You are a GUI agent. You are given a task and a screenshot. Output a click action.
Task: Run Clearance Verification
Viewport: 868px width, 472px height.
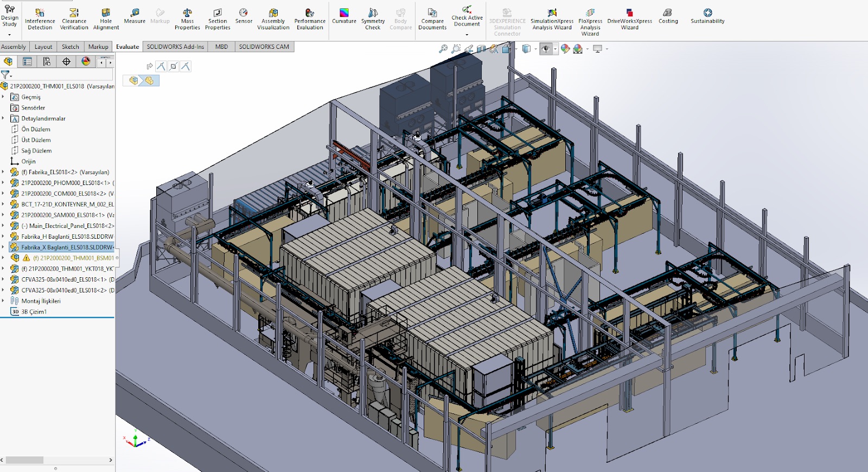(74, 19)
